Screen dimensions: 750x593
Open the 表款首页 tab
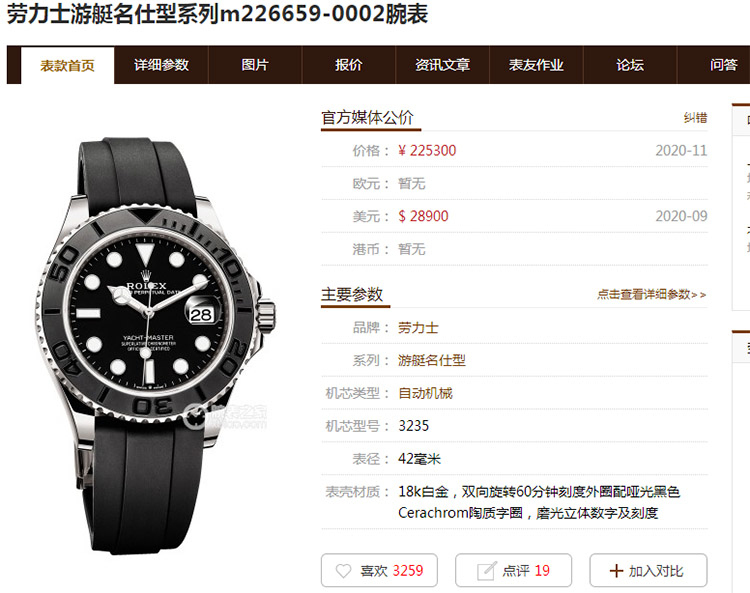(67, 65)
